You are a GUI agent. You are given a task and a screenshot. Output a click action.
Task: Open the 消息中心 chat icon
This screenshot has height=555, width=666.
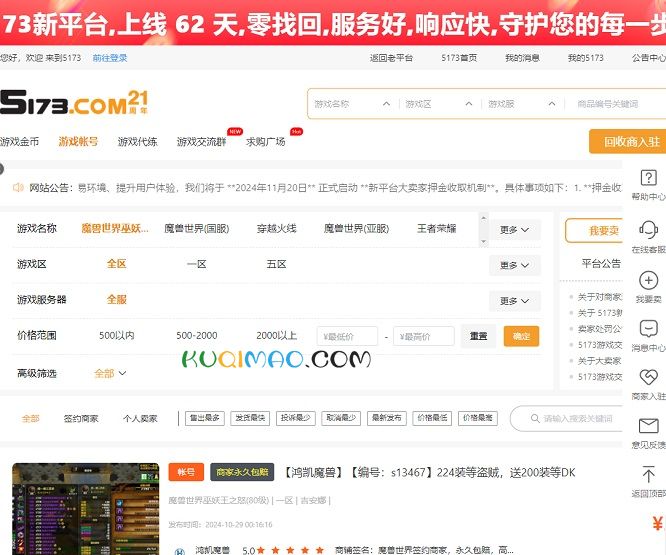648,329
